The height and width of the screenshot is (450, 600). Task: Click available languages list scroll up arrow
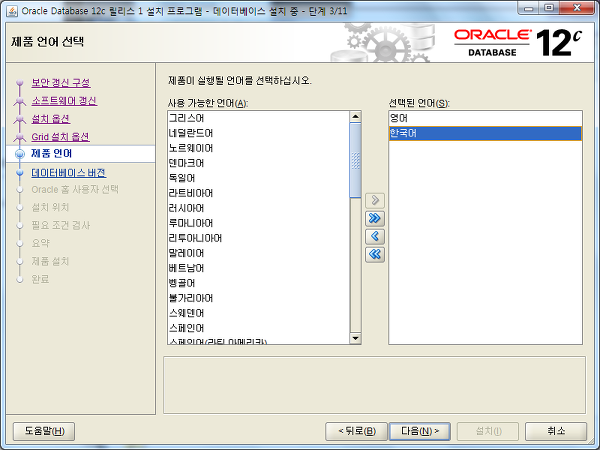click(355, 116)
